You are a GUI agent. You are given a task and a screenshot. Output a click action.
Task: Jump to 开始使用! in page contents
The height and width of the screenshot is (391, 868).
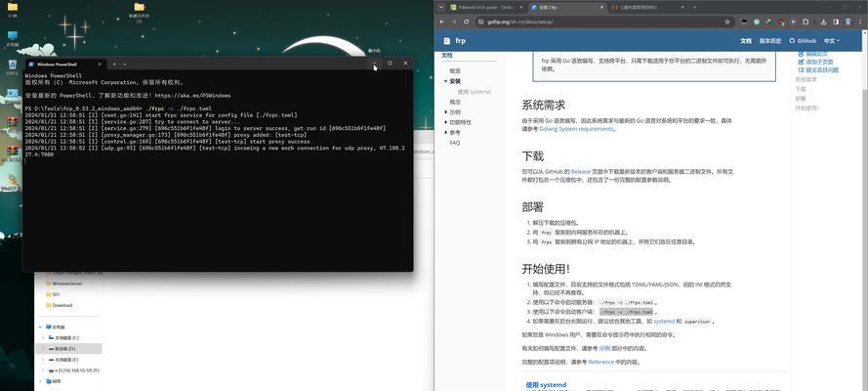coord(806,108)
